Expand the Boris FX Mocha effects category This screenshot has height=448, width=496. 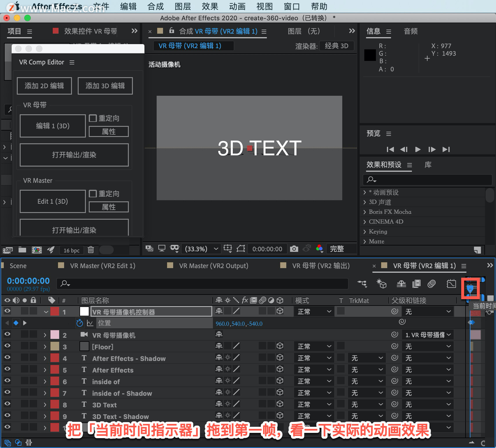coord(365,212)
